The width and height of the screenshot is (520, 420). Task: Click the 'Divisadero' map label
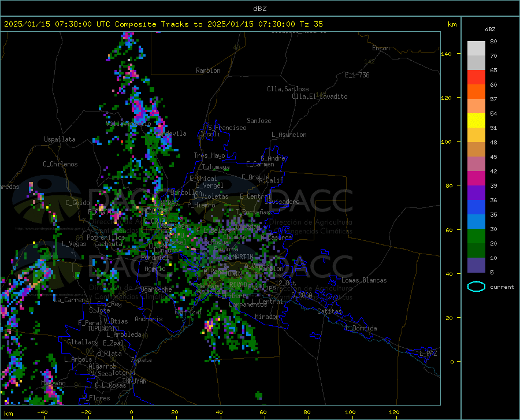click(x=282, y=202)
